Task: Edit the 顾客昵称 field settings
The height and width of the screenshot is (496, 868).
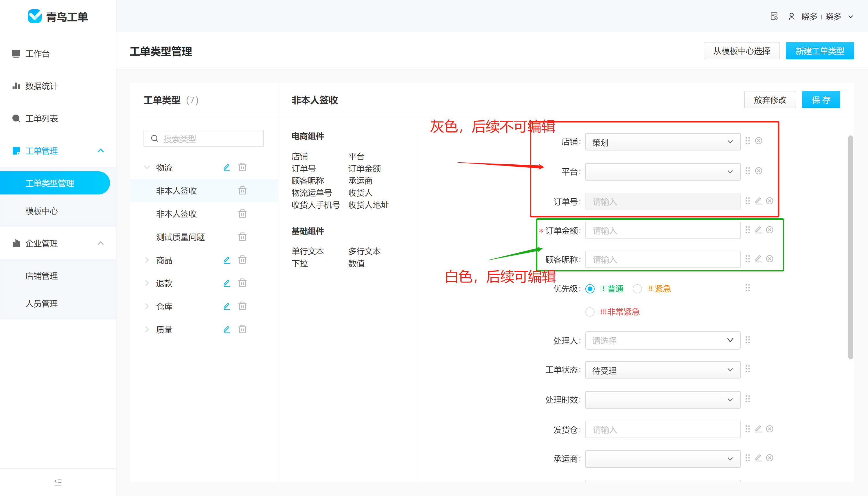Action: pos(758,259)
